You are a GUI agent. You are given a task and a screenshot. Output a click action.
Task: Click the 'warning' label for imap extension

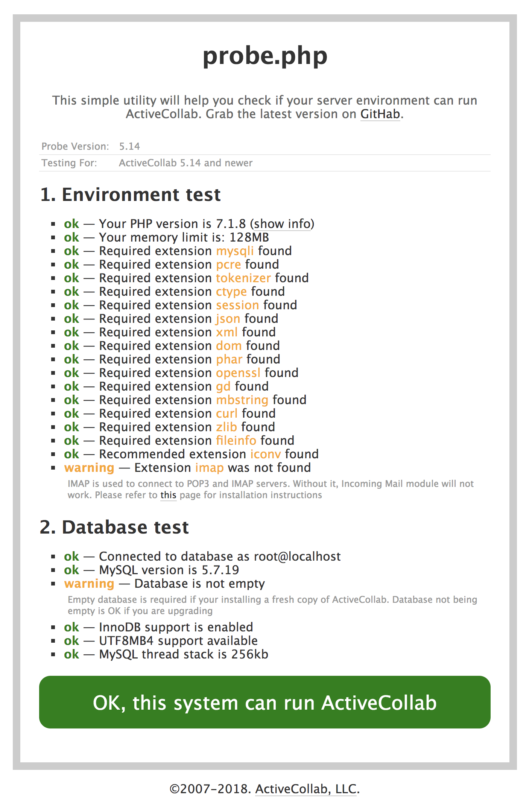89,468
